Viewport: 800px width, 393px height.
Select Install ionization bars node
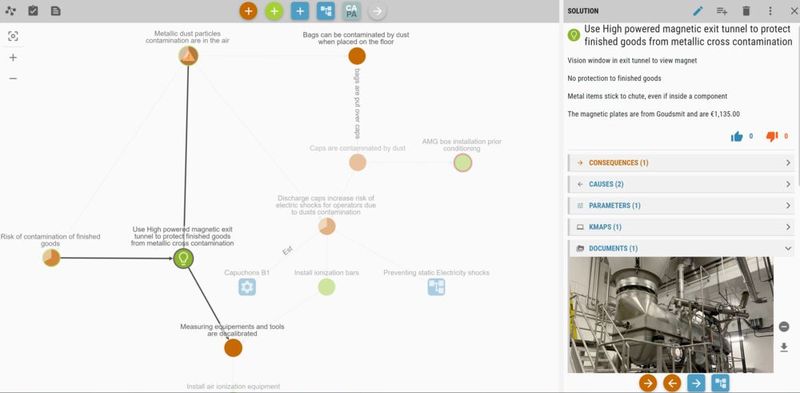point(327,287)
